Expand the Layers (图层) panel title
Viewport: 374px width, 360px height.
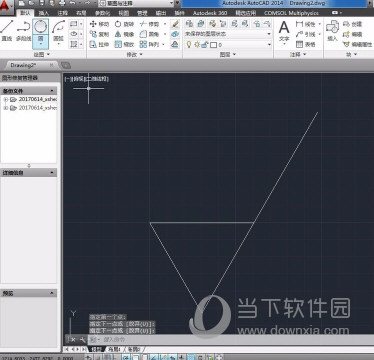coord(228,54)
